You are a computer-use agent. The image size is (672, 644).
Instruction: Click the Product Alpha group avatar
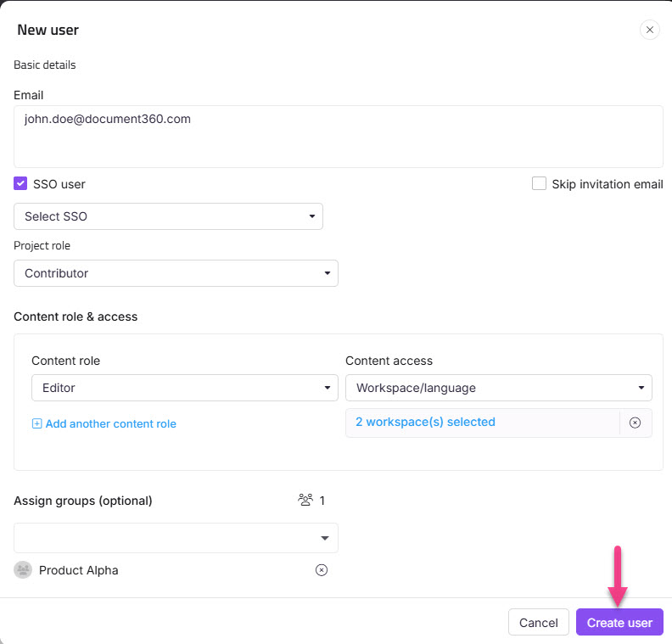tap(23, 570)
